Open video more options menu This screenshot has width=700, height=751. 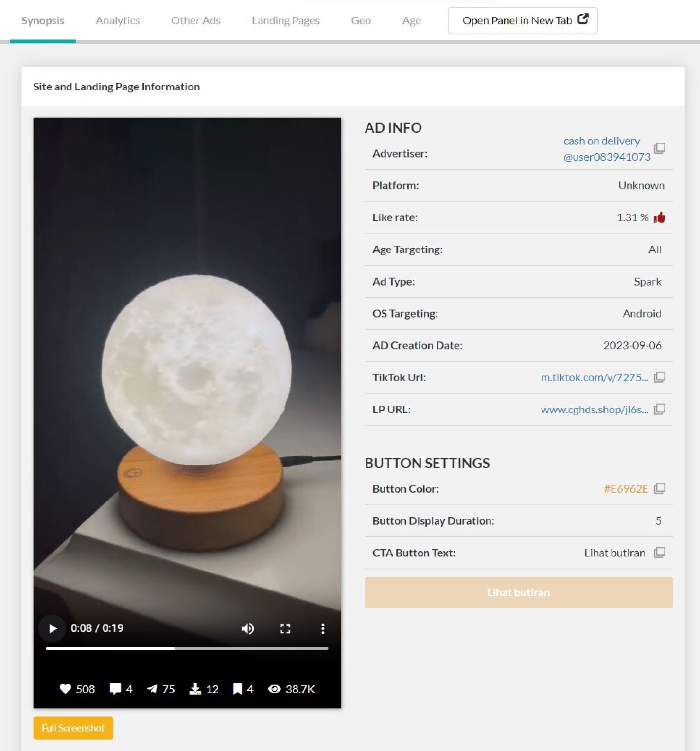coord(322,628)
